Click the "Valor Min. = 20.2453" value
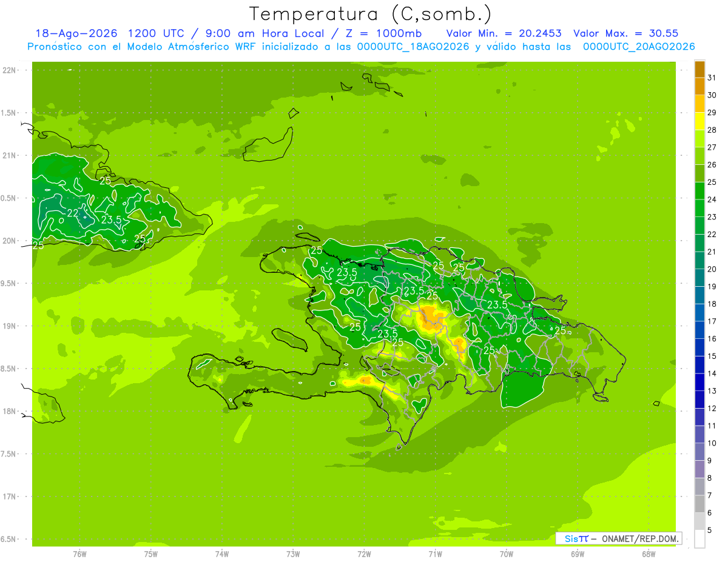 (x=504, y=33)
